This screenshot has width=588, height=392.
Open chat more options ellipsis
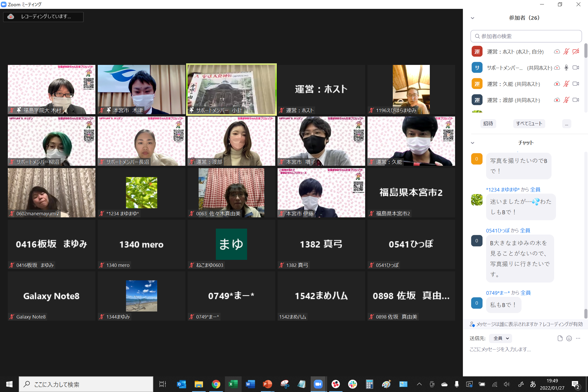point(578,338)
